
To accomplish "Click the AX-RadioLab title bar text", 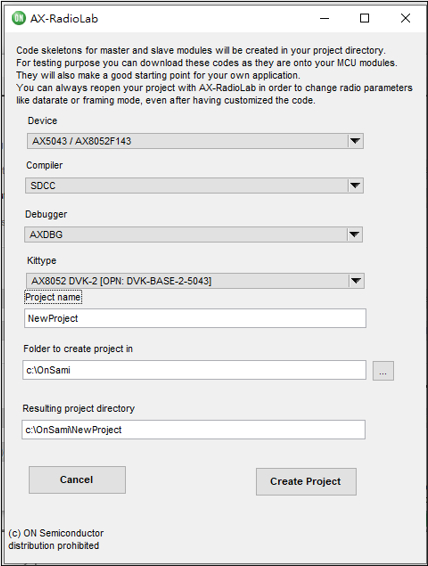I will pyautogui.click(x=64, y=18).
